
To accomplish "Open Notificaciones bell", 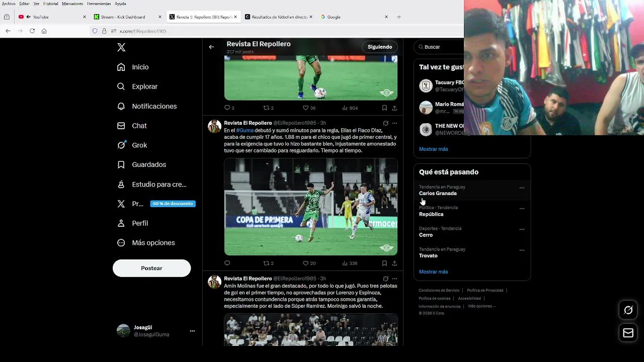I will pyautogui.click(x=147, y=106).
